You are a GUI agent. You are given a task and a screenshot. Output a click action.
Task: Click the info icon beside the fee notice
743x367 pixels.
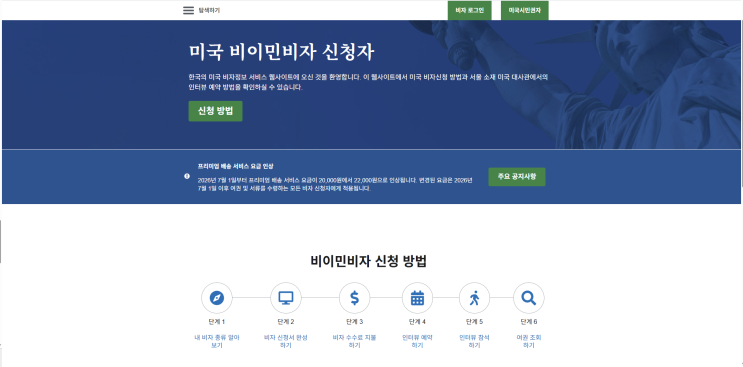click(x=187, y=176)
